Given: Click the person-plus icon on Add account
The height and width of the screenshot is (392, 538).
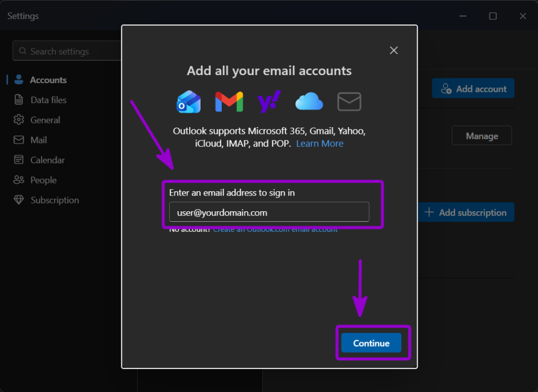Looking at the screenshot, I should tap(446, 89).
